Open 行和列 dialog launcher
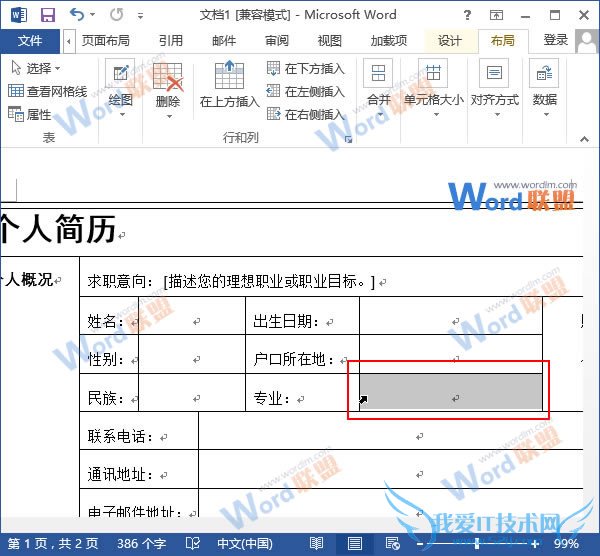600x556 pixels. pyautogui.click(x=348, y=139)
